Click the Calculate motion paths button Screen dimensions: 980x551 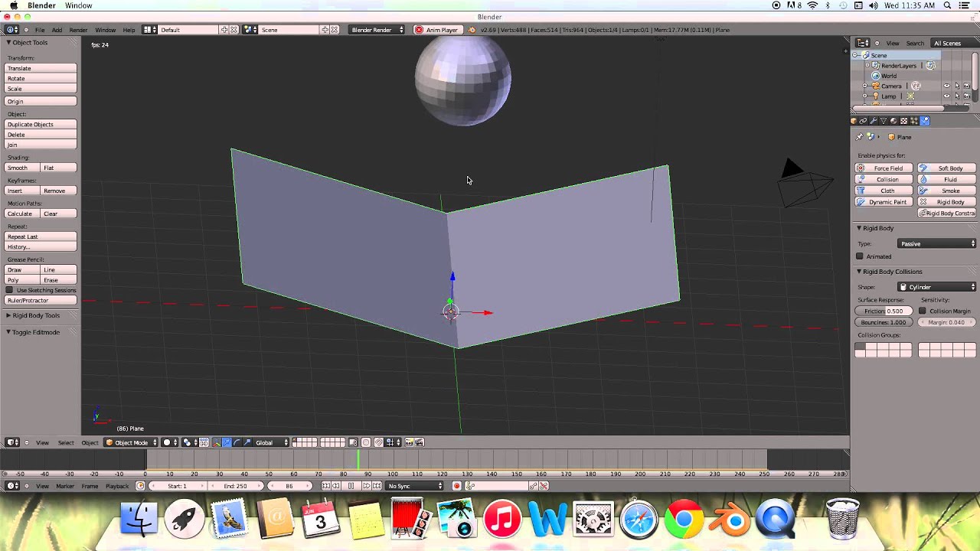point(21,214)
